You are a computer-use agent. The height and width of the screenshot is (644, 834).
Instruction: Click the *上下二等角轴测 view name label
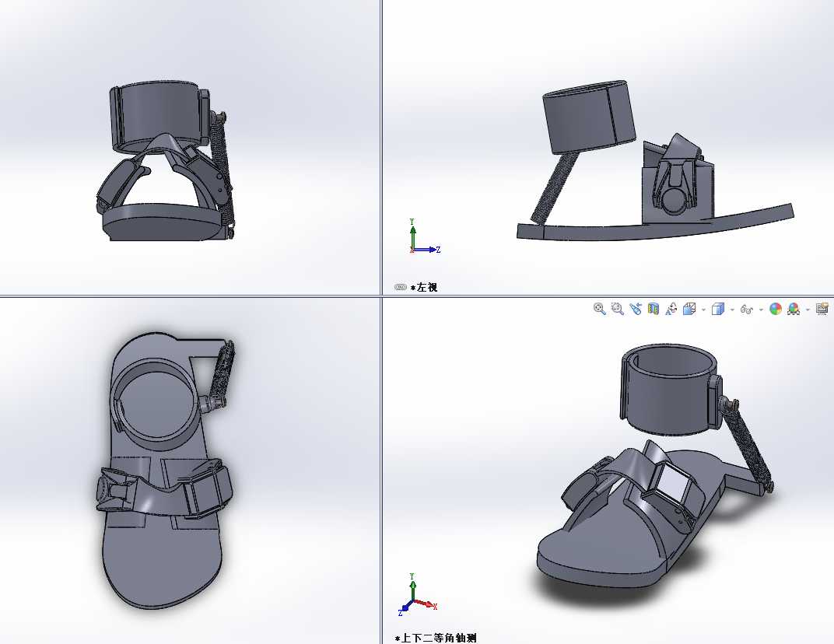436,638
